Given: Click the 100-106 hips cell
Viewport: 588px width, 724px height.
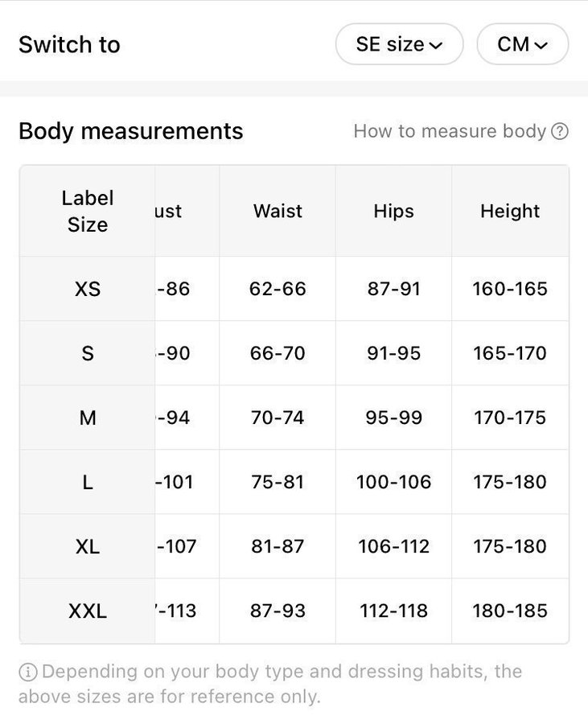Looking at the screenshot, I should tap(393, 482).
